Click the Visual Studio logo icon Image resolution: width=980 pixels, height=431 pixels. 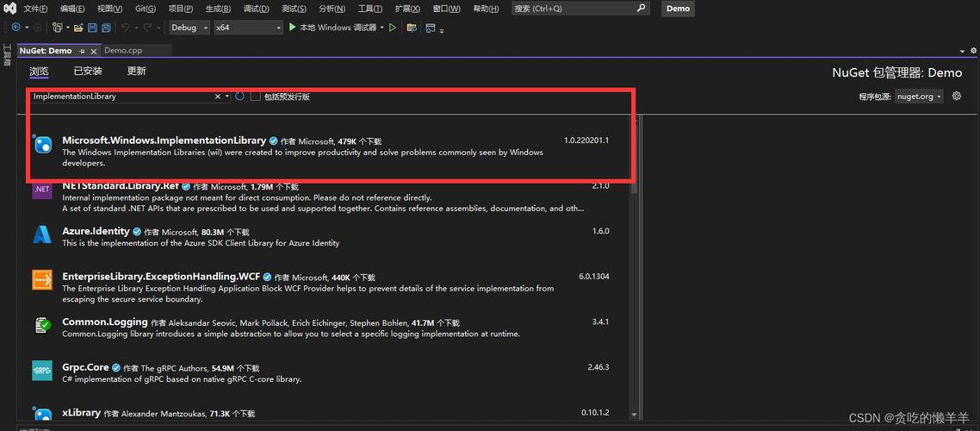[x=9, y=9]
